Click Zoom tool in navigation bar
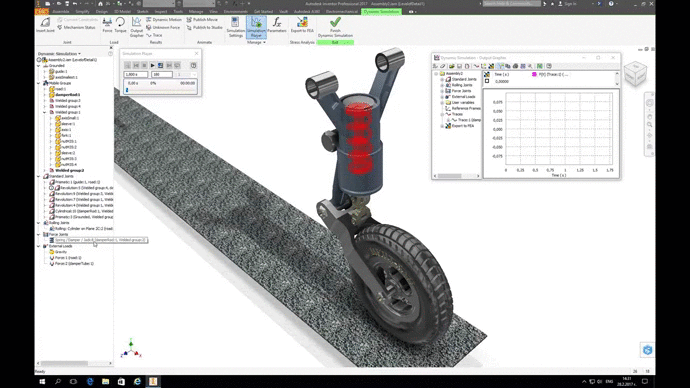 650,125
